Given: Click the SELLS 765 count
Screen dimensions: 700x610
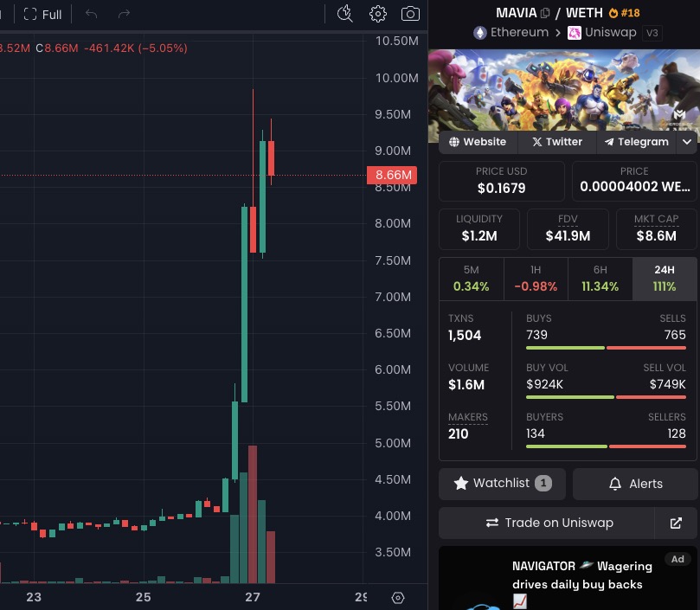Looking at the screenshot, I should point(675,335).
